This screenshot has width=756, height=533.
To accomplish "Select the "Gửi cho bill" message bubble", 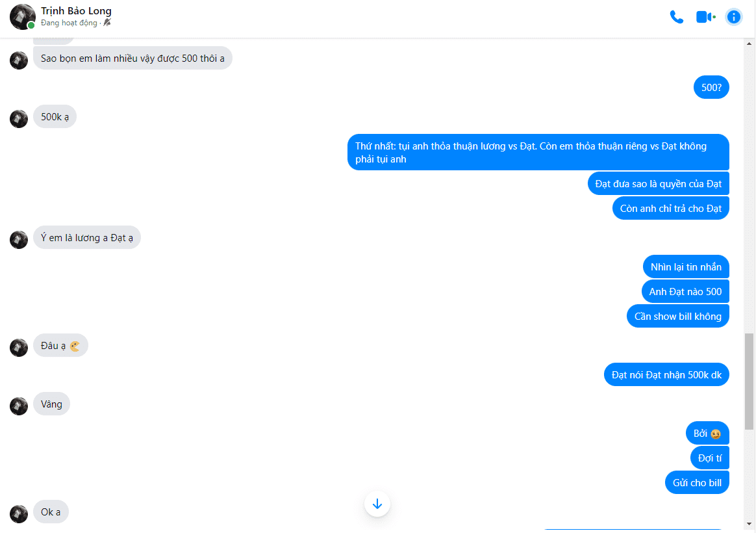I will click(697, 483).
